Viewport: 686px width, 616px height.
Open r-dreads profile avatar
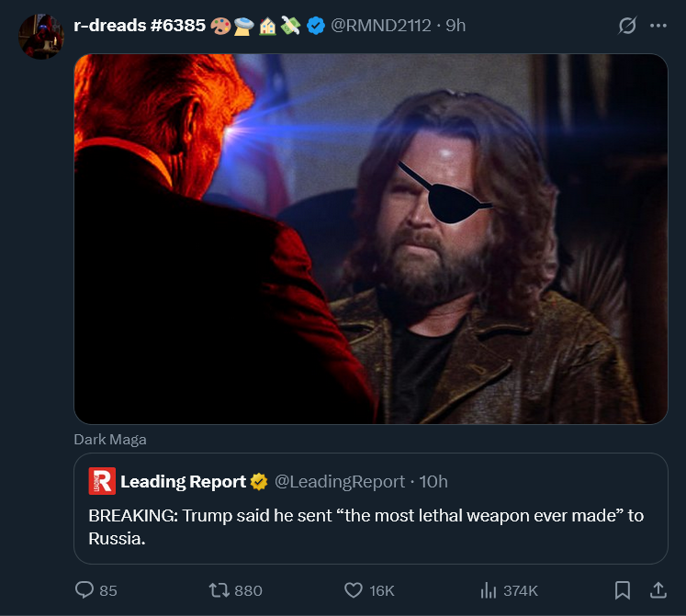coord(41,37)
